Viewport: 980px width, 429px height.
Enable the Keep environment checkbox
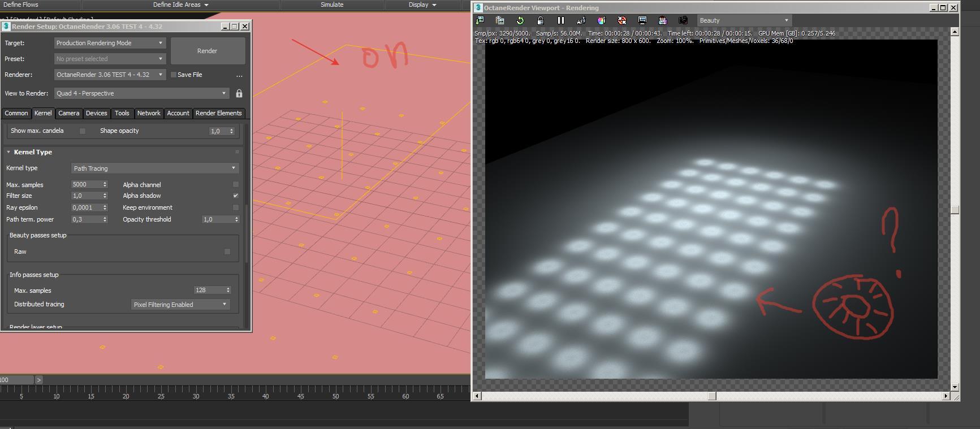point(236,208)
